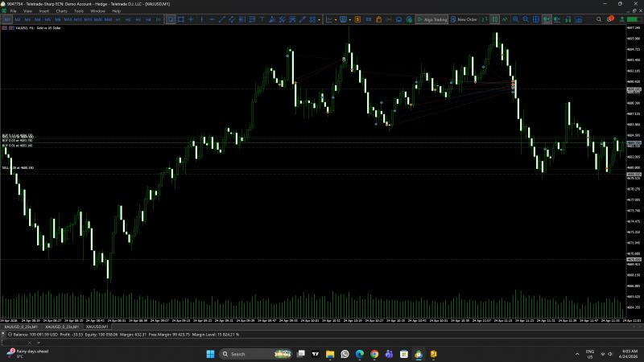Draw a vertical line tool

[202, 19]
